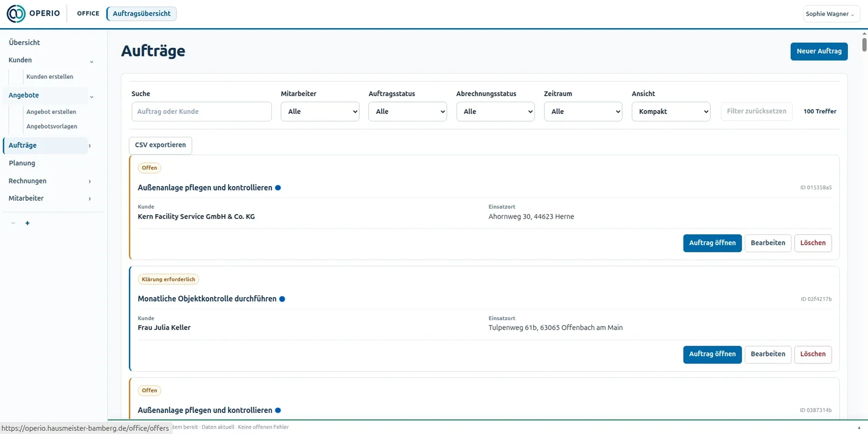Open the Auftragsstatus filter dropdown
Viewport: 868px width, 434px height.
click(407, 112)
